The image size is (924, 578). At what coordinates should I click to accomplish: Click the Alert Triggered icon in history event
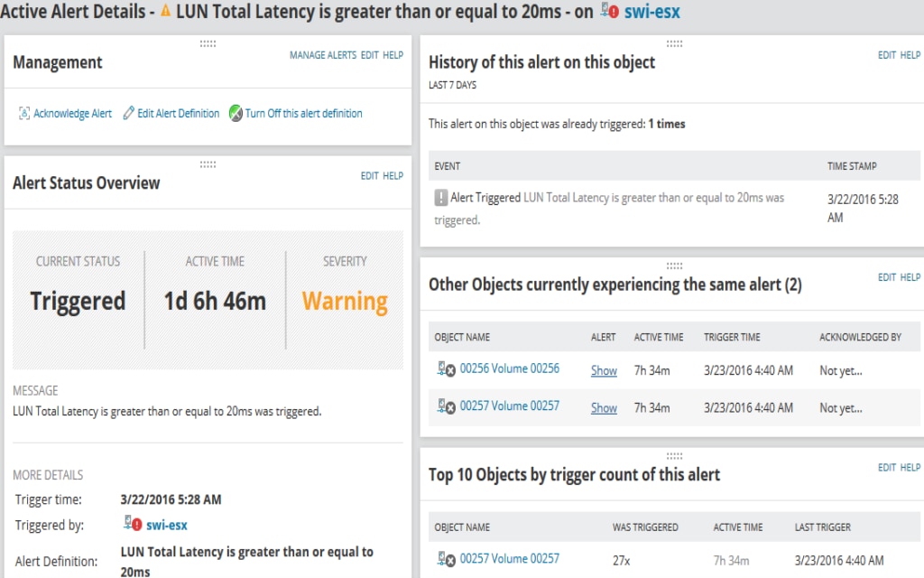pos(439,197)
